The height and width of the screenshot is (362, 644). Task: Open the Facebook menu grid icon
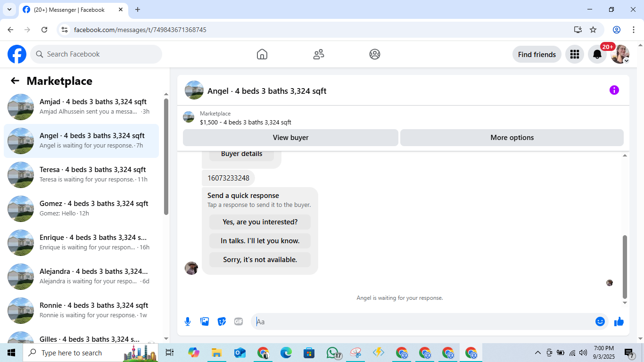(x=574, y=54)
